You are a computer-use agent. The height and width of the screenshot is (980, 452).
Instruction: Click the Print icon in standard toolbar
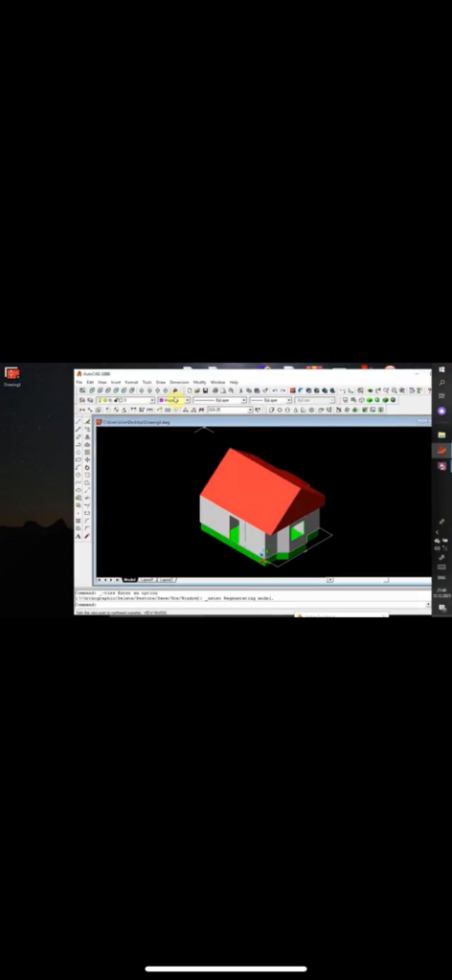(215, 390)
